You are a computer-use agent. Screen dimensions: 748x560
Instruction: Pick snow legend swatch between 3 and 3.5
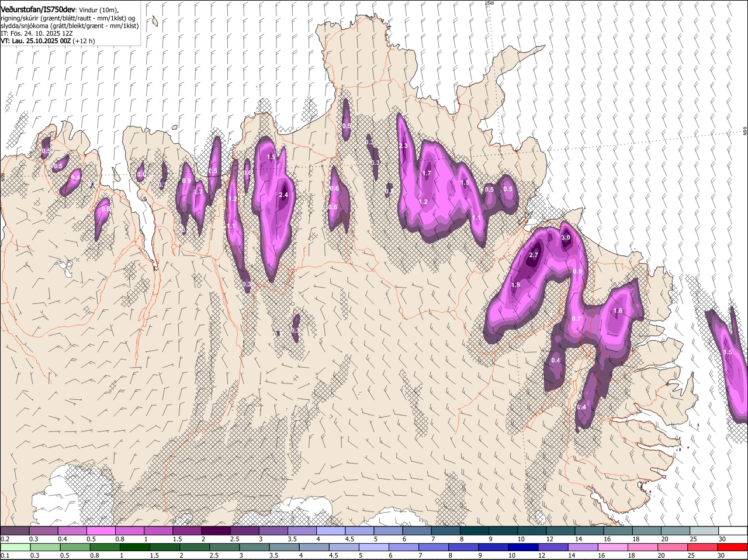click(x=273, y=531)
